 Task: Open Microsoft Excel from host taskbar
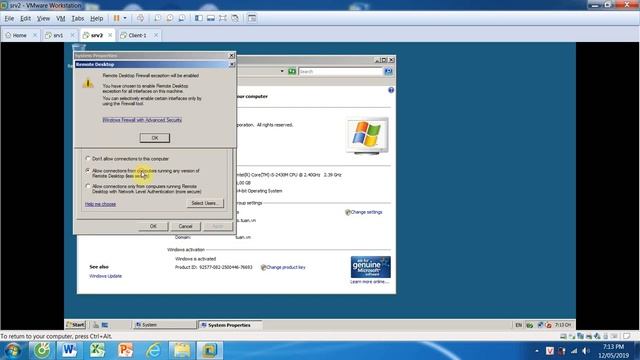(x=97, y=350)
